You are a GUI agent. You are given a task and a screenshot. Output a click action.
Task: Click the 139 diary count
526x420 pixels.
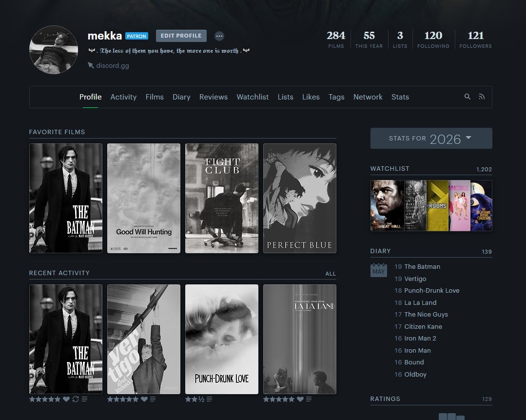(487, 251)
